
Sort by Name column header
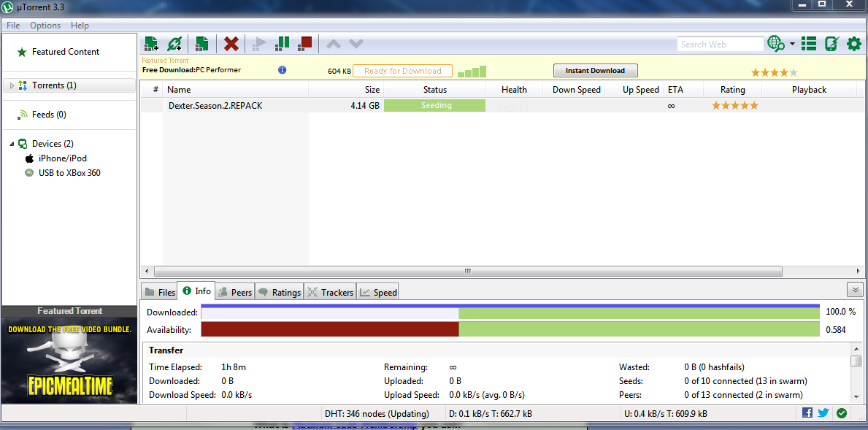[236, 90]
